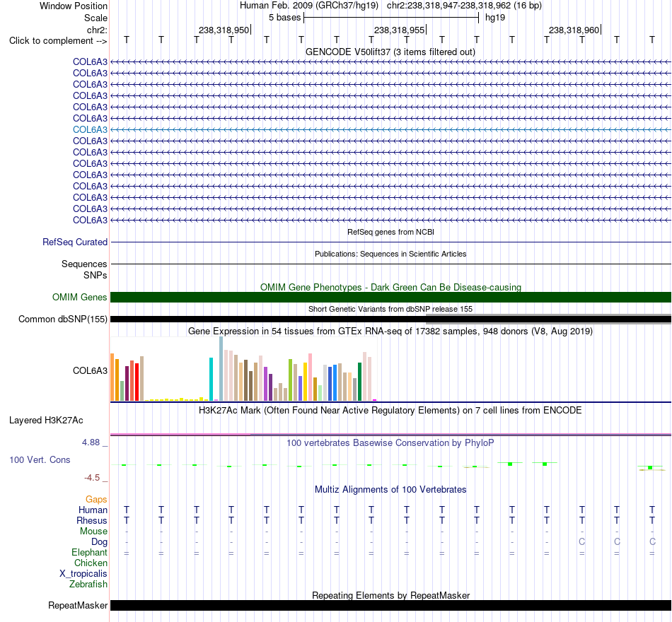672x622 pixels.
Task: Select the X_tropicalis alignment row label
Action: coord(83,574)
